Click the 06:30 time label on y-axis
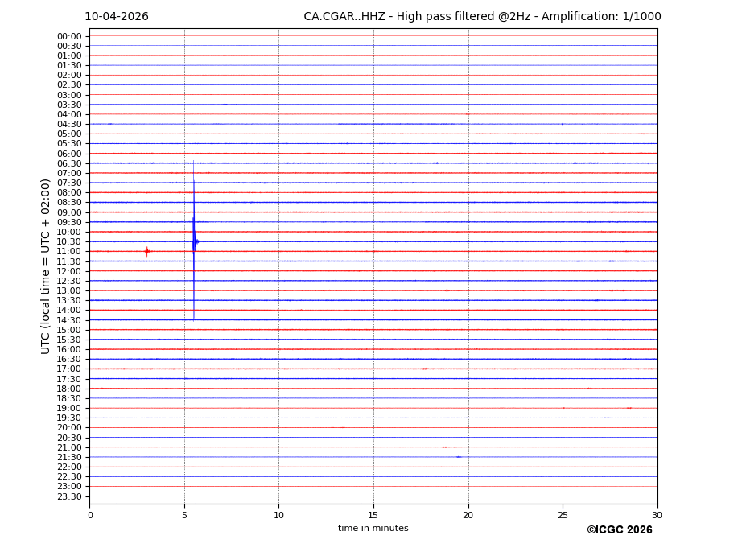 (x=68, y=163)
